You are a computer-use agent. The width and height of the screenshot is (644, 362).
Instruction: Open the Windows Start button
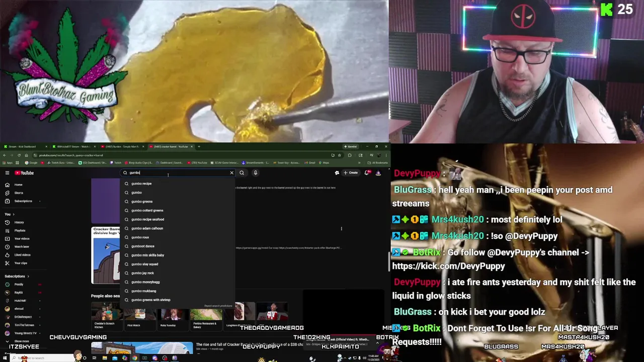(5, 358)
